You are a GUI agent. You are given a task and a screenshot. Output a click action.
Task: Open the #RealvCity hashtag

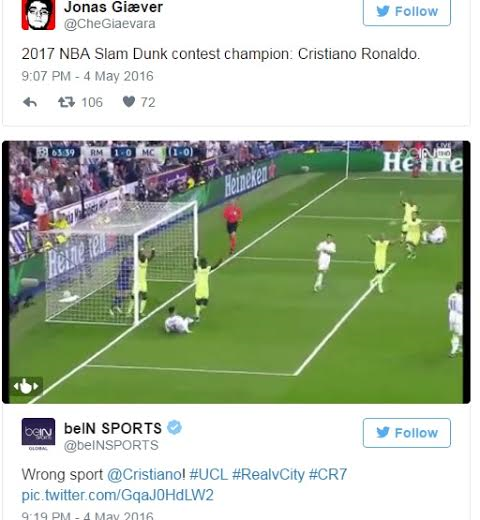268,474
